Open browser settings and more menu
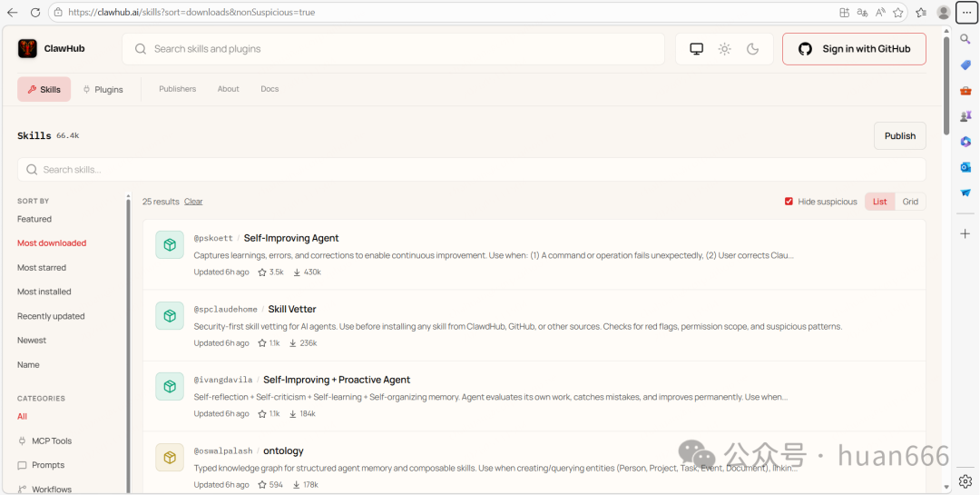This screenshot has width=980, height=495. 966,12
